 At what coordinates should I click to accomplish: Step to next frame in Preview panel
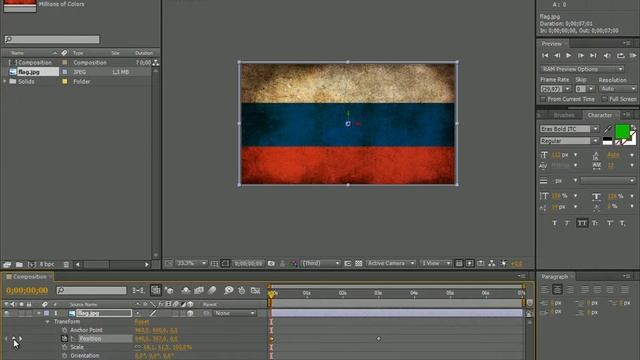pyautogui.click(x=581, y=56)
